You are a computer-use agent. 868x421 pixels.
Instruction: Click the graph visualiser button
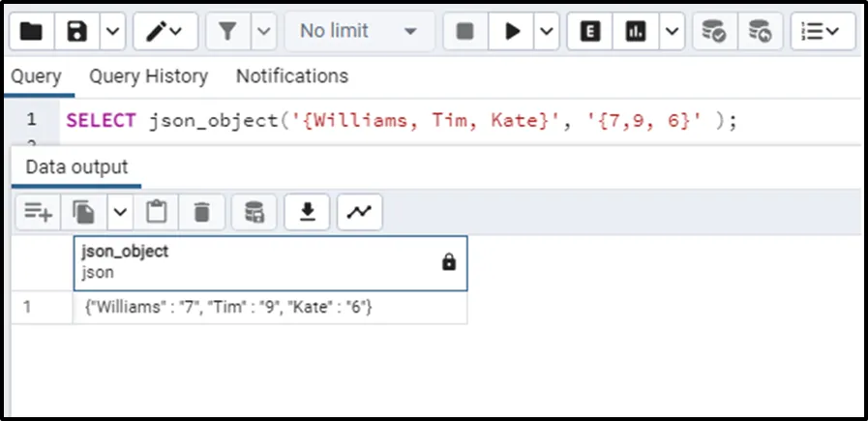click(x=359, y=211)
